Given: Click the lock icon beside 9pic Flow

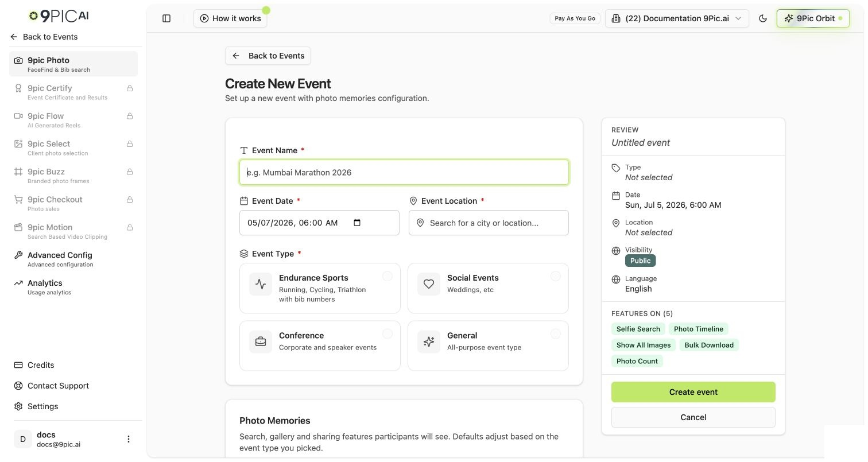Looking at the screenshot, I should (x=130, y=116).
